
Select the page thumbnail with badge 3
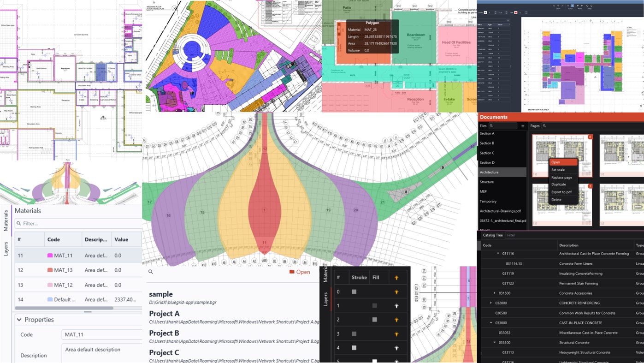(562, 205)
